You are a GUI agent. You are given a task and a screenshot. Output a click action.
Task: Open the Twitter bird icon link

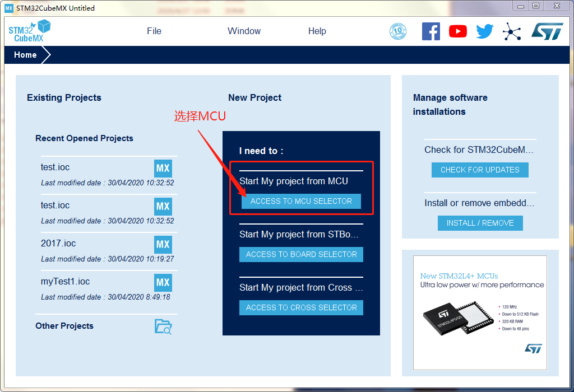click(x=485, y=31)
